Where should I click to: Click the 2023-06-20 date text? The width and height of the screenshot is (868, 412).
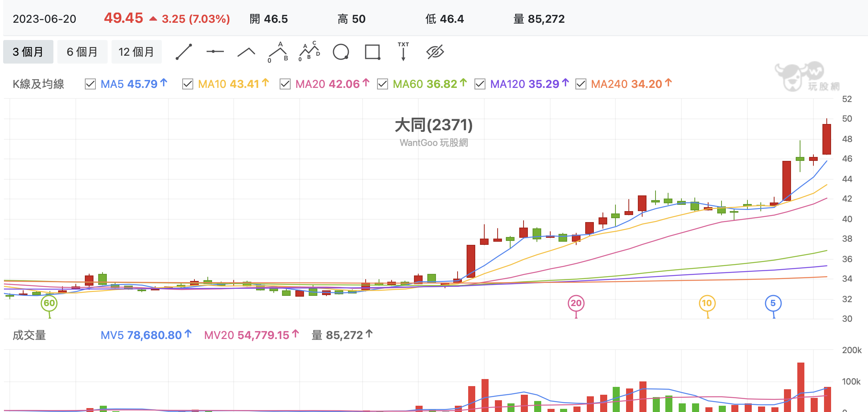tap(44, 19)
